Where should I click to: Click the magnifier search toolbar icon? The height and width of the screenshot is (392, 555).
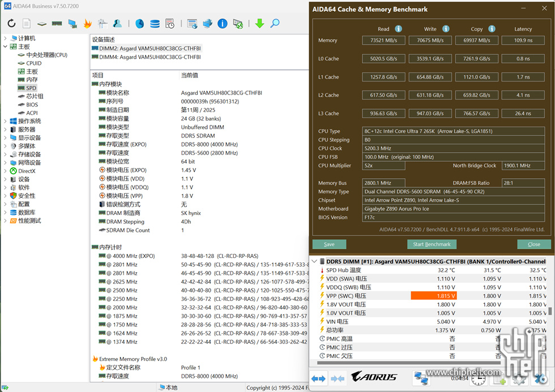pos(275,23)
